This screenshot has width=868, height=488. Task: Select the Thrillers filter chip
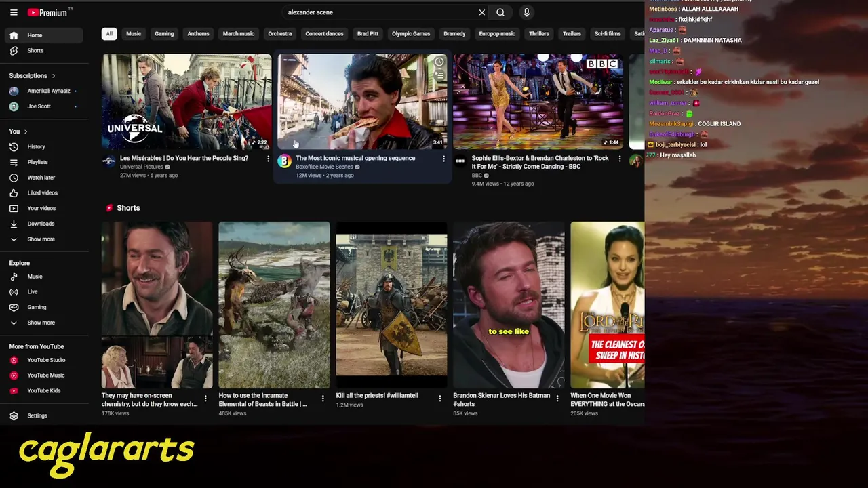pos(539,34)
